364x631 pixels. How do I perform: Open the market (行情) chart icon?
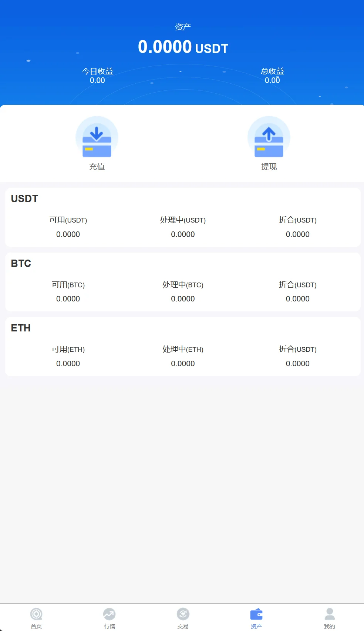coord(109,614)
